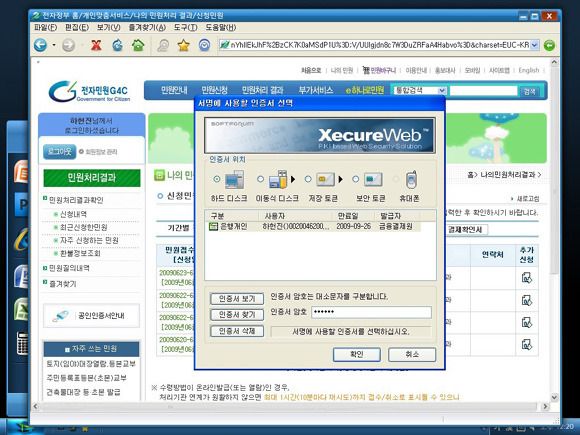Stop page loading with the red X
This screenshot has height=435, width=580.
[96, 45]
